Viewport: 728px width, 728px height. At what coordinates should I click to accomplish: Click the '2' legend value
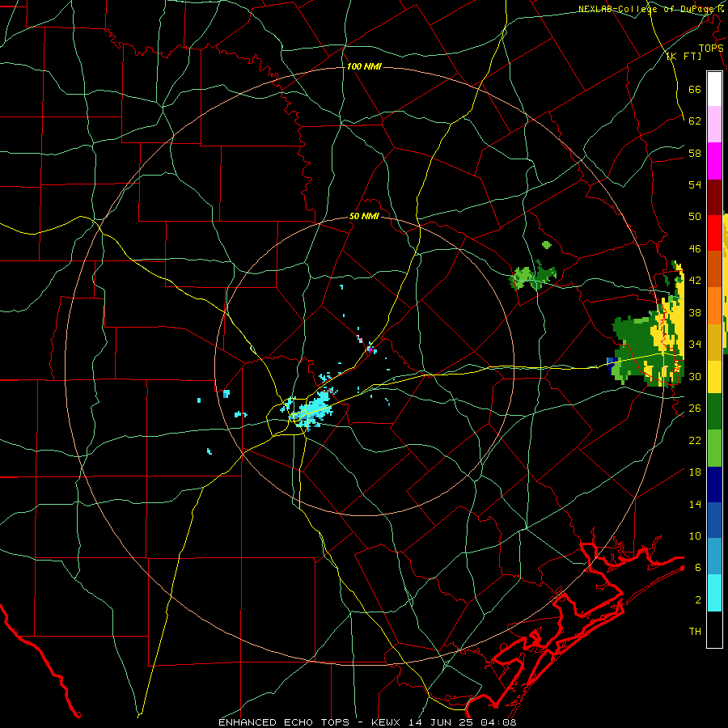pyautogui.click(x=698, y=600)
